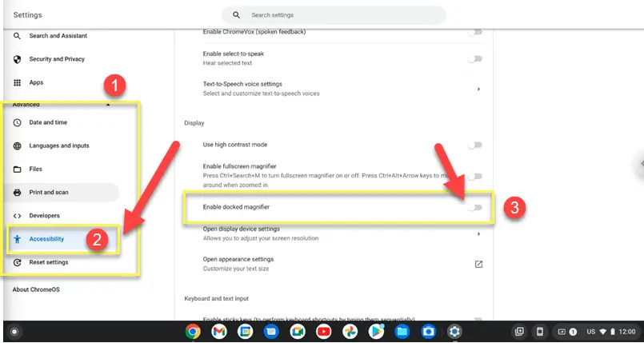644x343 pixels.
Task: Click the 'Display' section heading
Action: click(194, 123)
